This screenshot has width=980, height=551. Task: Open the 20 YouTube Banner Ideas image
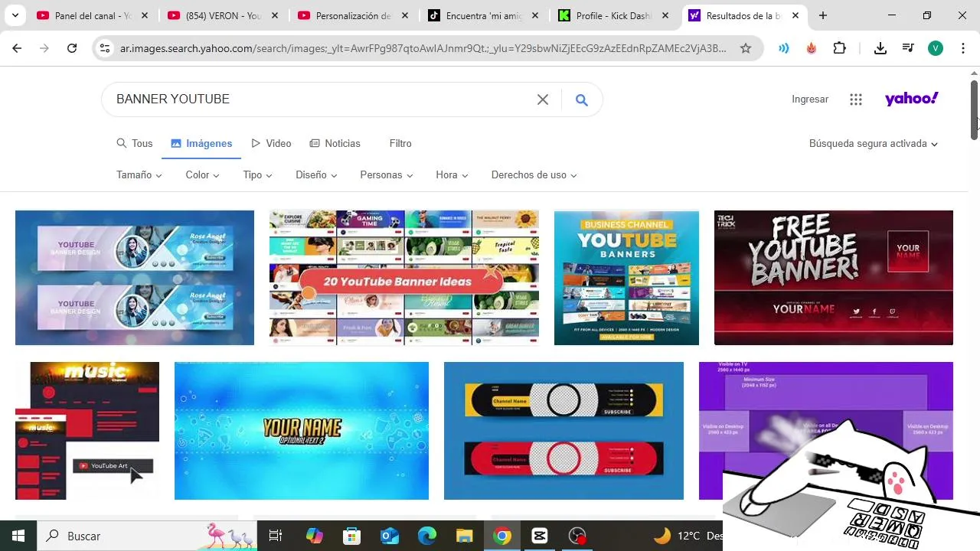tap(404, 278)
